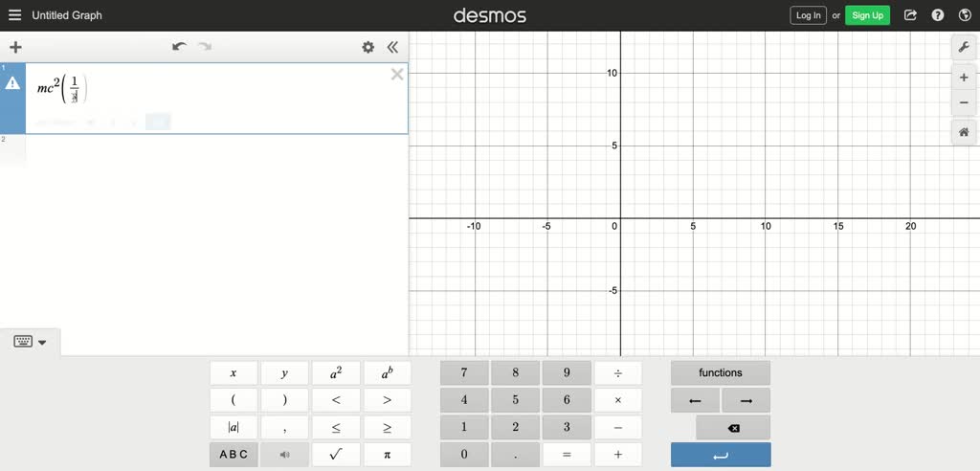Collapse the expression list panel
This screenshot has height=471, width=980.
pos(392,47)
